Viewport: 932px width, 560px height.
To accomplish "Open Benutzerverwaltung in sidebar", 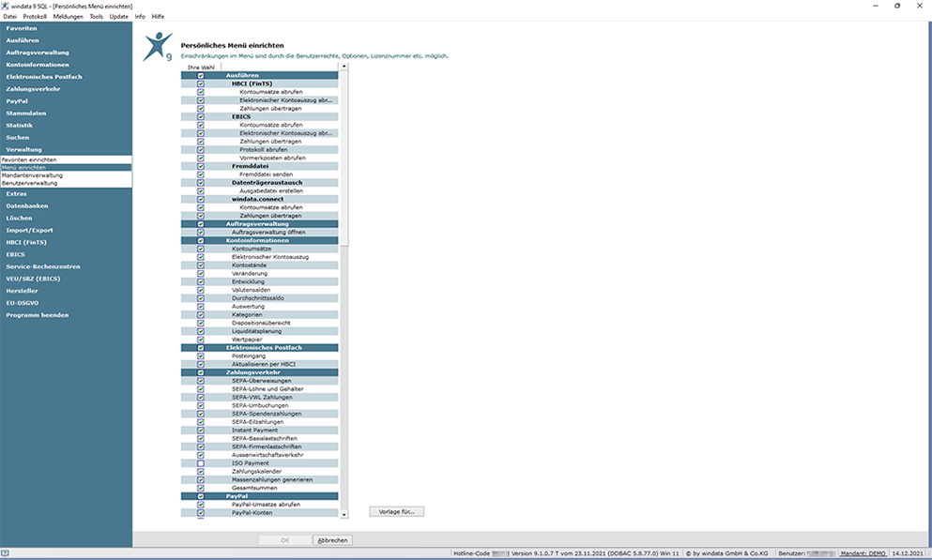I will [66, 183].
